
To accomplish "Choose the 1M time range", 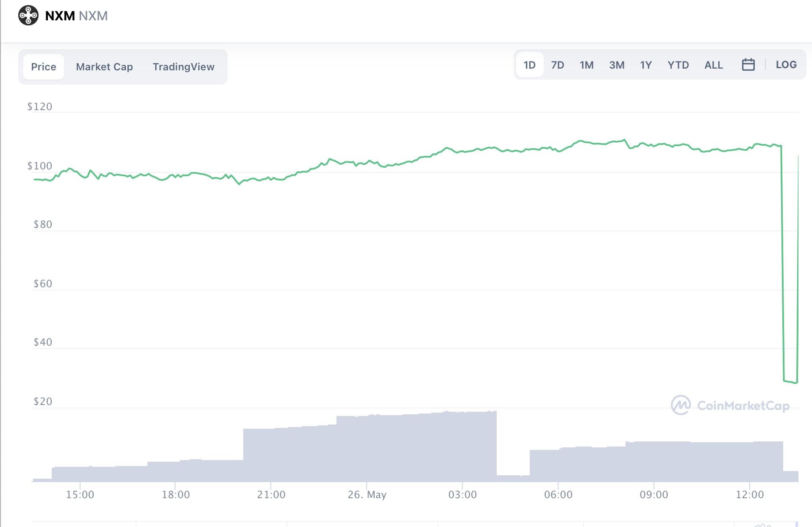I will pyautogui.click(x=587, y=65).
